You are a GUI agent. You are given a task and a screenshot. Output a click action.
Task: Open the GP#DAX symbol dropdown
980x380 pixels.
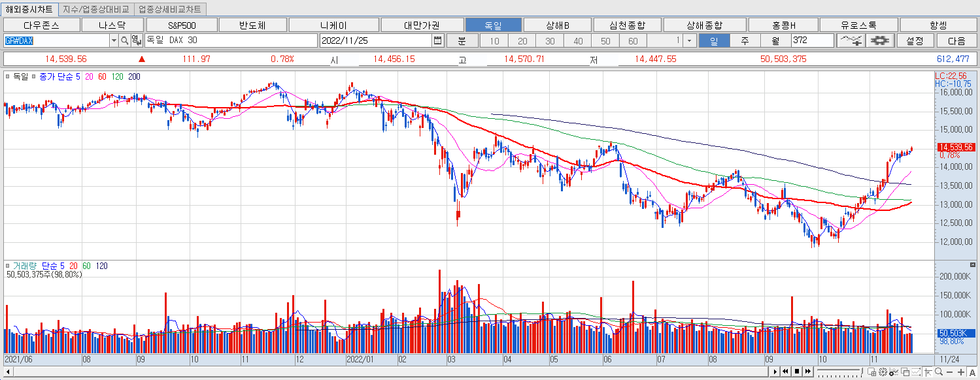[114, 40]
